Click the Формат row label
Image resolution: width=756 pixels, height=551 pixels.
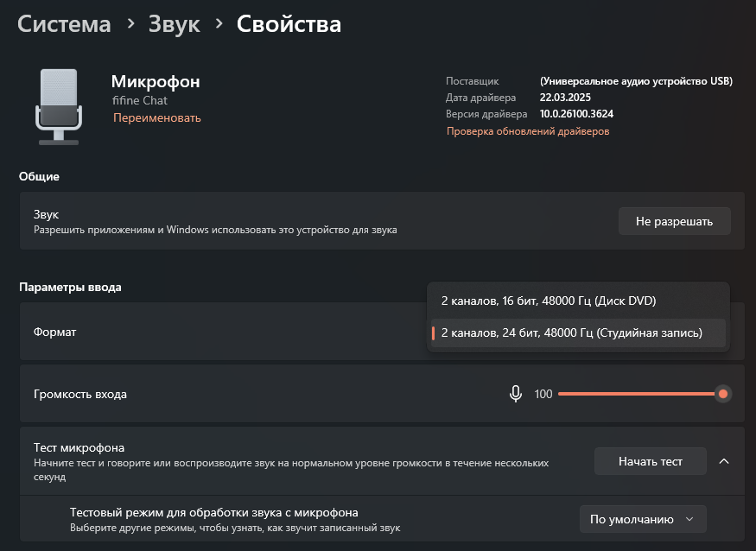tap(55, 332)
